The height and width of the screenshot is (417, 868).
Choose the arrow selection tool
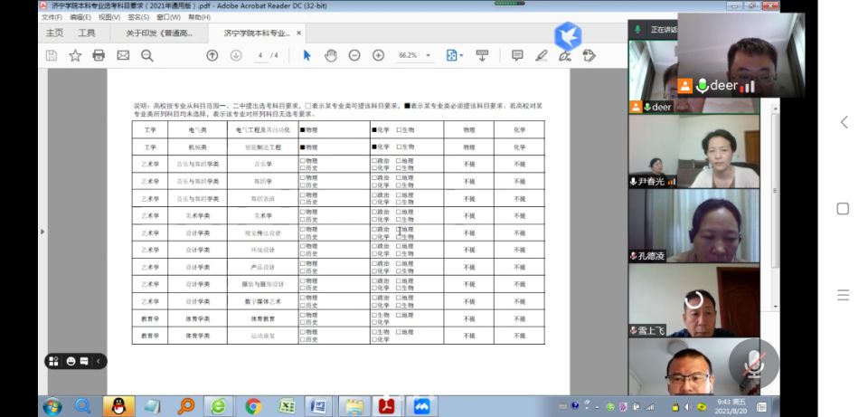307,55
